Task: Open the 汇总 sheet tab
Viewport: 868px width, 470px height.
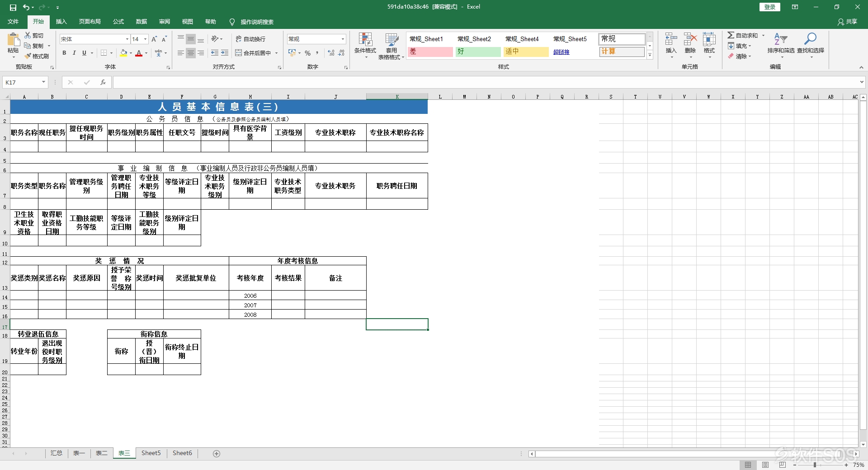Action: [57, 453]
